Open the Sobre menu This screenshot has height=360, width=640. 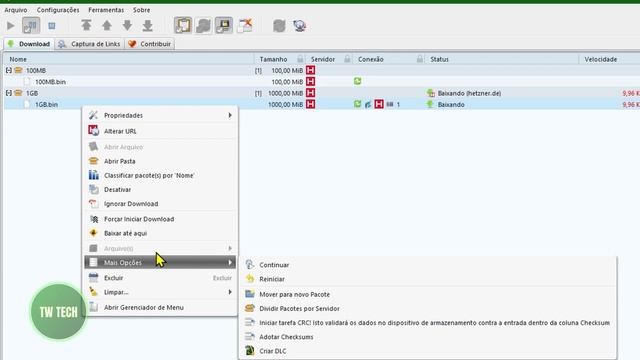point(142,10)
